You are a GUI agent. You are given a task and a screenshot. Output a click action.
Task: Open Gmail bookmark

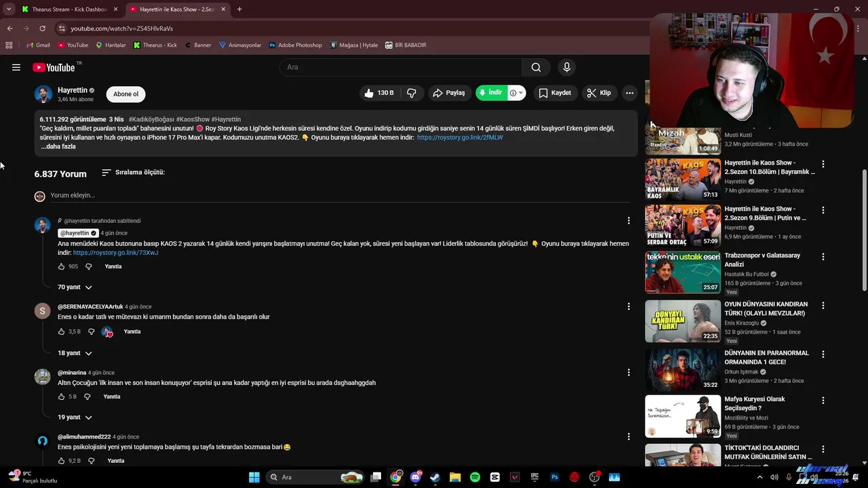click(38, 45)
